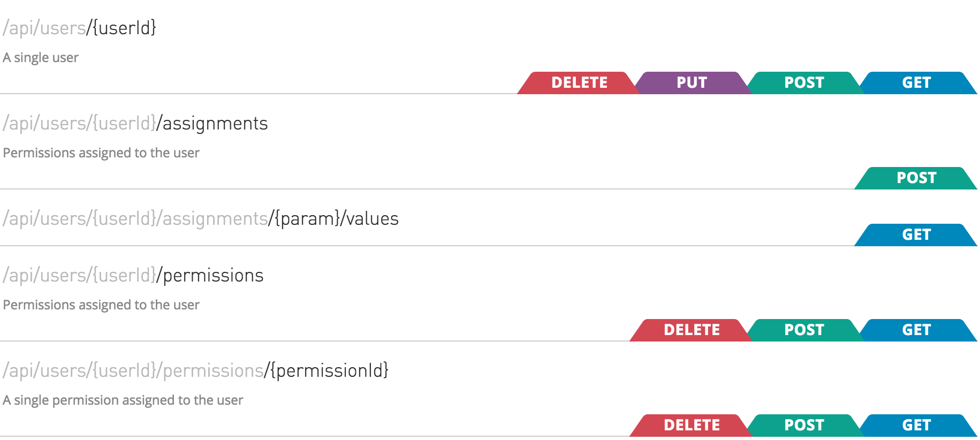Select GET on the assignments values endpoint
This screenshot has width=980, height=440.
[x=917, y=234]
